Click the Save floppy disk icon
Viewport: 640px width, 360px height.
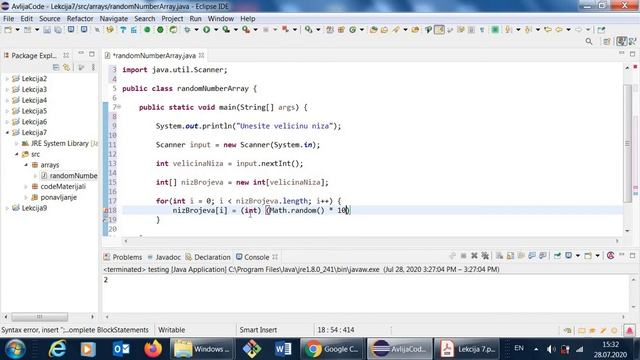[47, 30]
